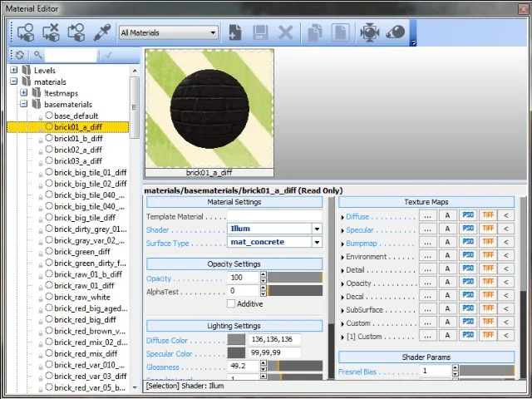Click the Opacity value field
Image resolution: width=532 pixels, height=399 pixels.
pos(244,277)
